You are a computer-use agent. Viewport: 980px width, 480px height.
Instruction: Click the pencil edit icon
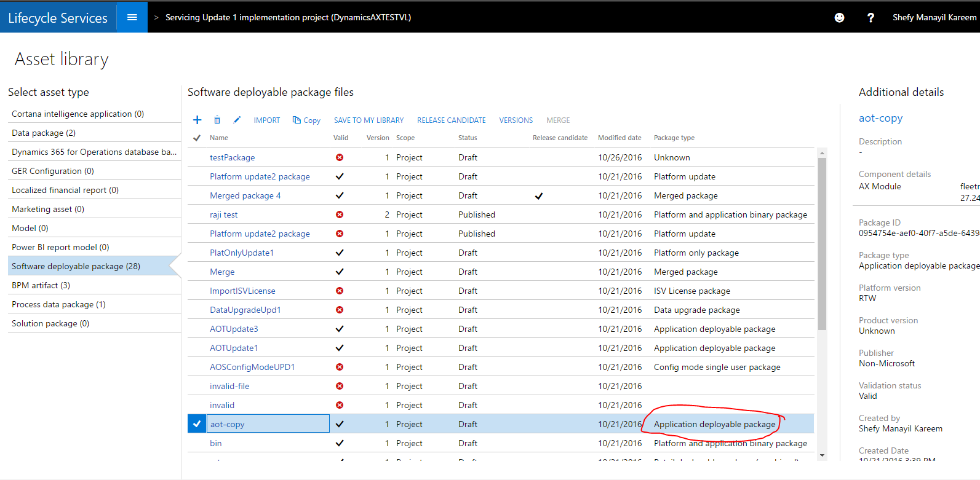tap(237, 120)
